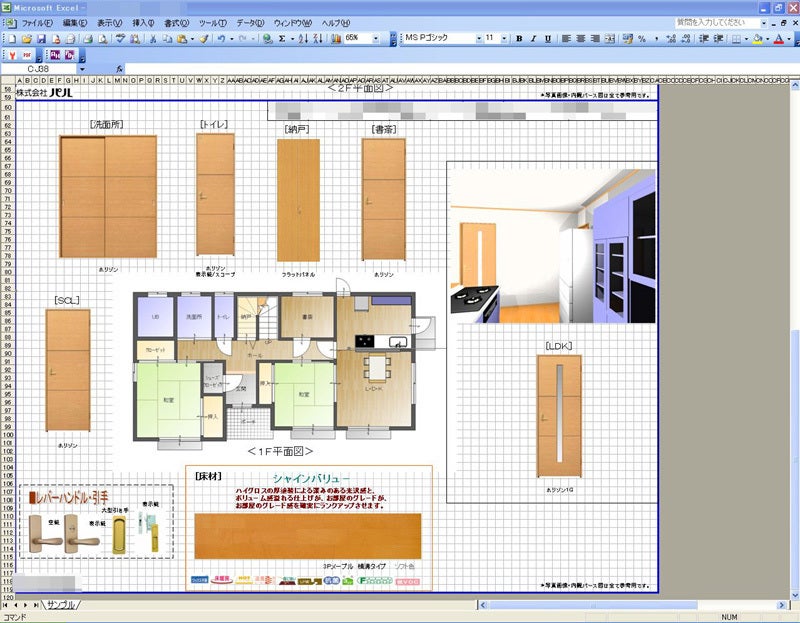Click the Fill Color paint bucket

[757, 39]
